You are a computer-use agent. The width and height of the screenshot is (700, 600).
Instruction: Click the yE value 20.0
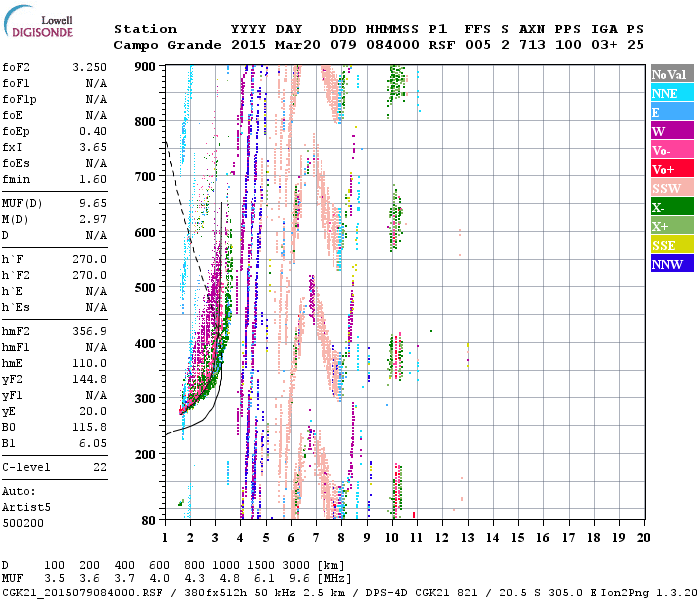93,412
